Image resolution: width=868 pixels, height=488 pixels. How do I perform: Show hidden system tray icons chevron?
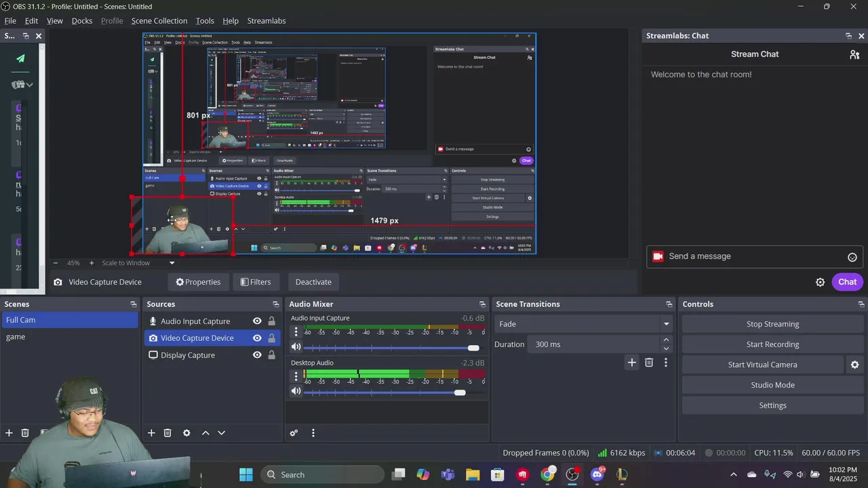[x=733, y=474]
